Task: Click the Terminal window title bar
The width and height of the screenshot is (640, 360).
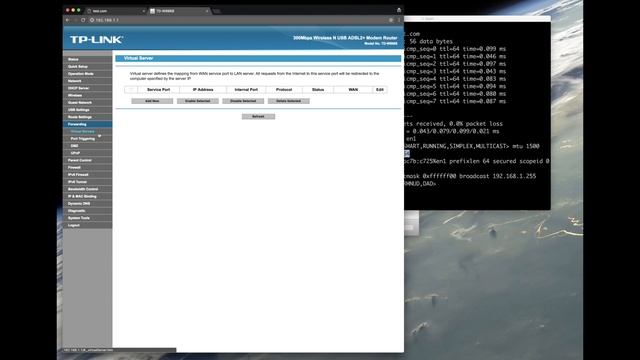Action: click(x=477, y=19)
